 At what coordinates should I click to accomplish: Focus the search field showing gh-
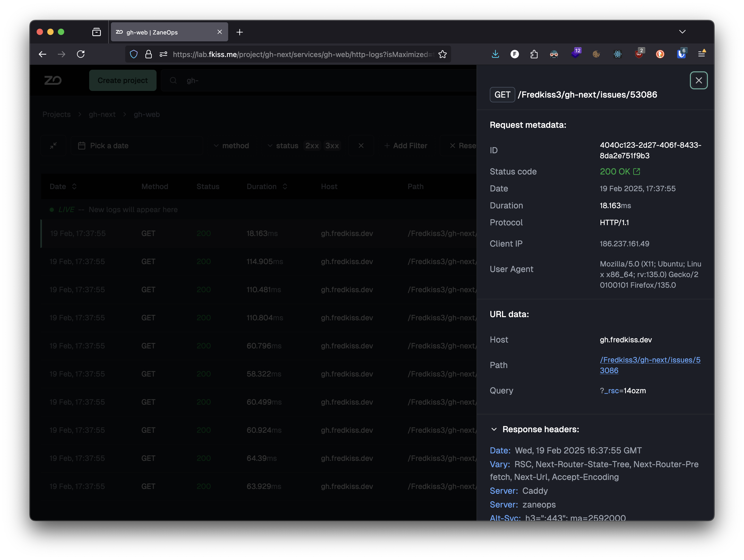coord(319,80)
